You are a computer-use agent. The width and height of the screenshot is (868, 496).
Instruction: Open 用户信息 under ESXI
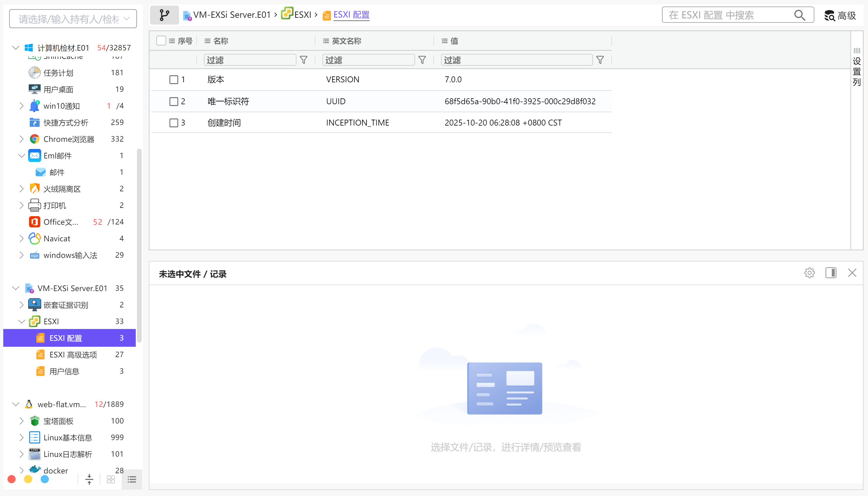tap(64, 371)
